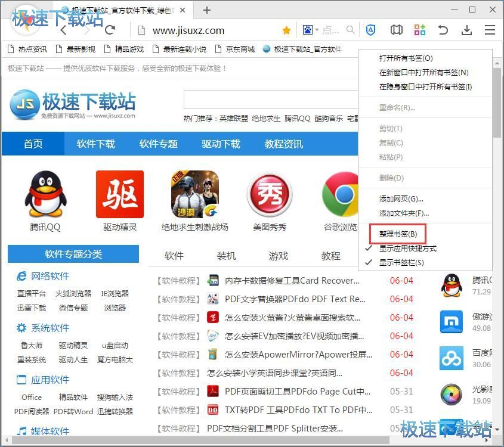
Task: Open the 最新影视 bookmark
Action: [x=76, y=49]
